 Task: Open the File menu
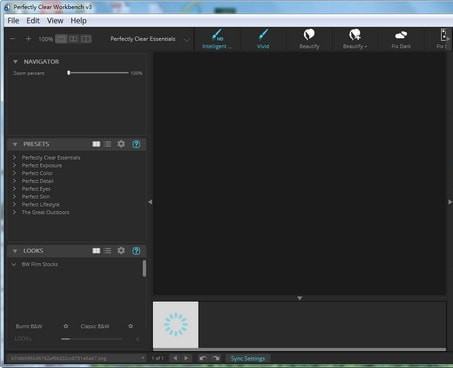(13, 21)
